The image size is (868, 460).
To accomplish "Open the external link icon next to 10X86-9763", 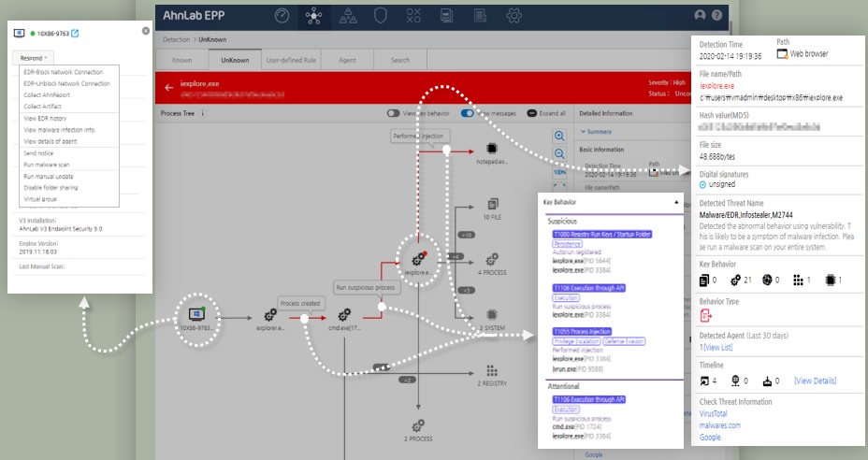I will pos(76,35).
